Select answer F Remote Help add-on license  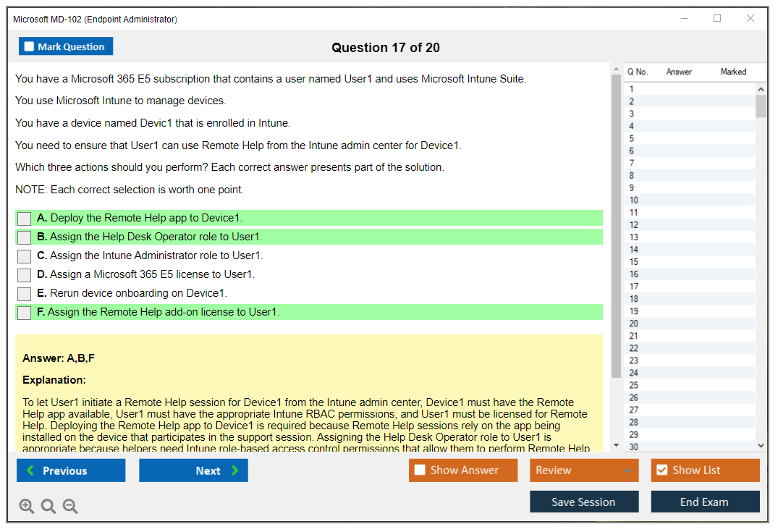tap(24, 313)
